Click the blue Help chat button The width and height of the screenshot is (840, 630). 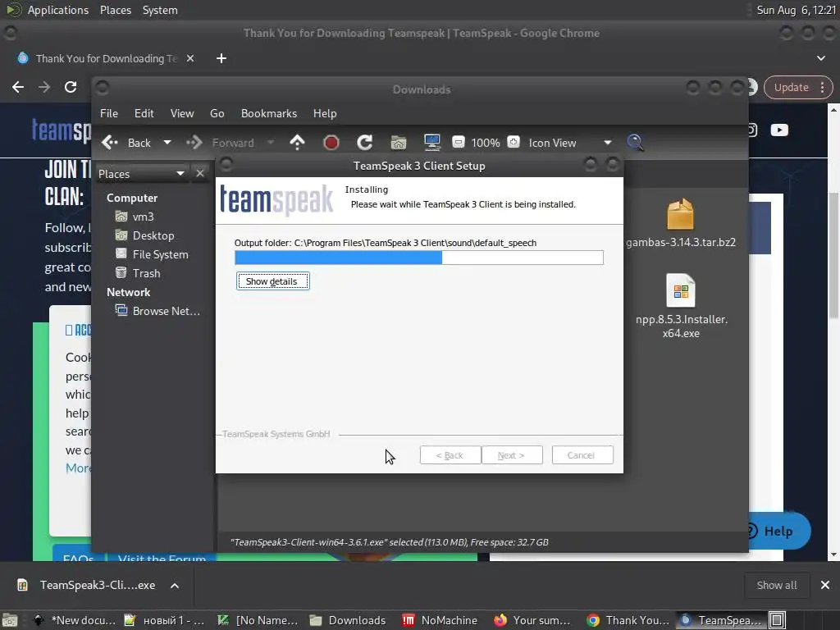tap(778, 531)
